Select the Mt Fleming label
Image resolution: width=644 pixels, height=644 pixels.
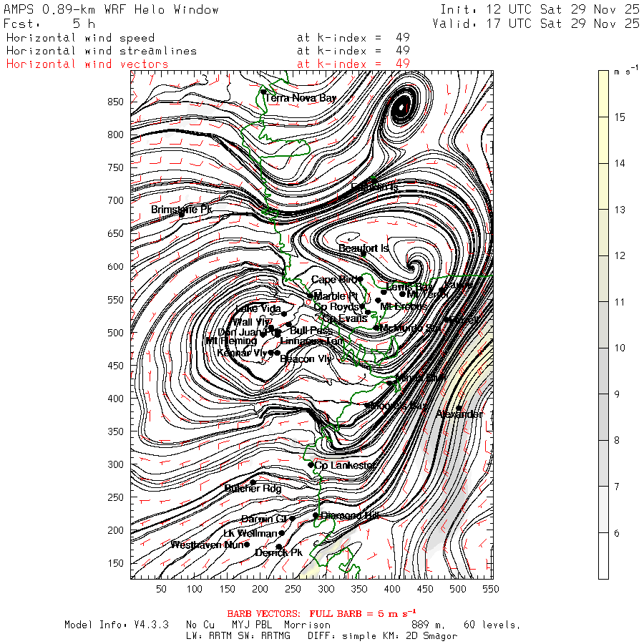(x=231, y=341)
